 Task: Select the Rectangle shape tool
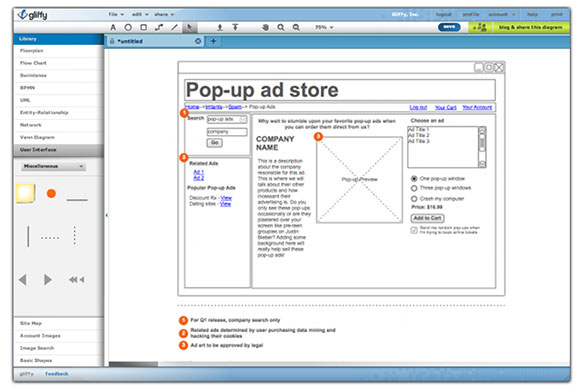point(144,27)
